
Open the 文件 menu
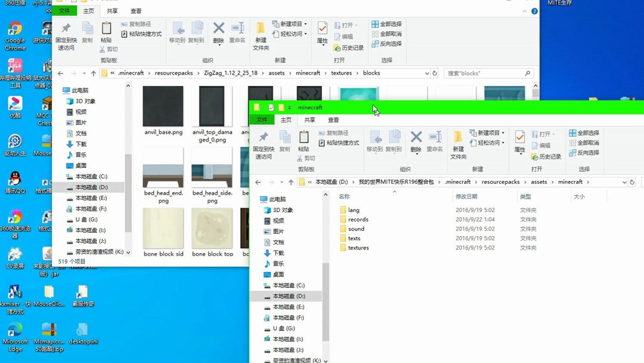[x=64, y=10]
